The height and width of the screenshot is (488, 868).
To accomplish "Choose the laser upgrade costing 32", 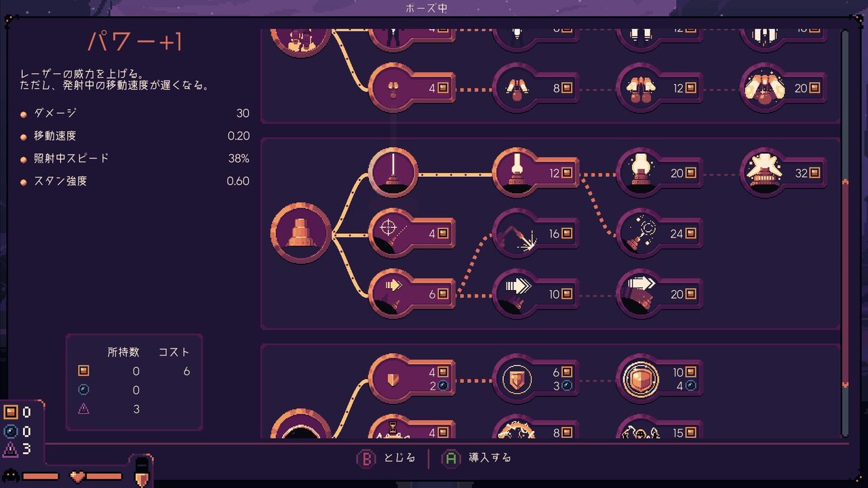I will point(783,174).
